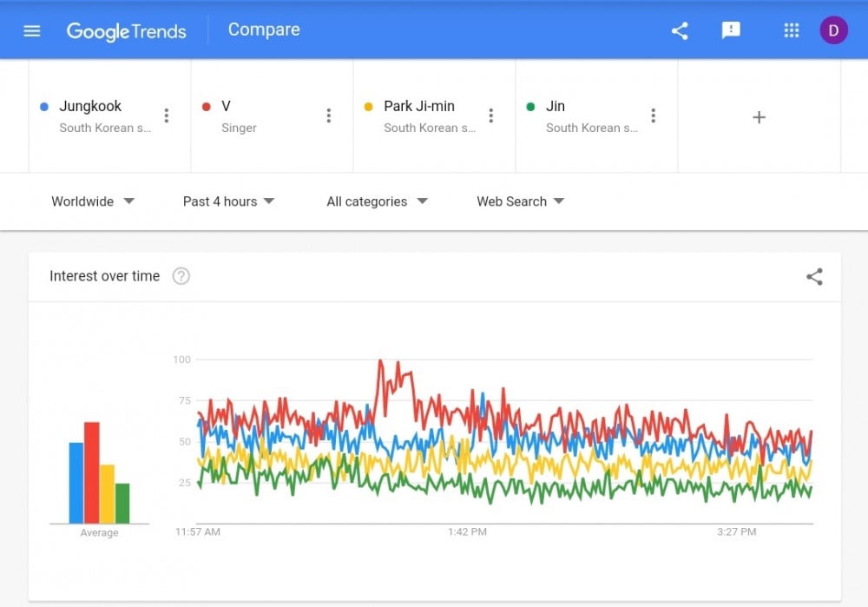Click the green Jin average bar
This screenshot has width=868, height=607.
122,504
